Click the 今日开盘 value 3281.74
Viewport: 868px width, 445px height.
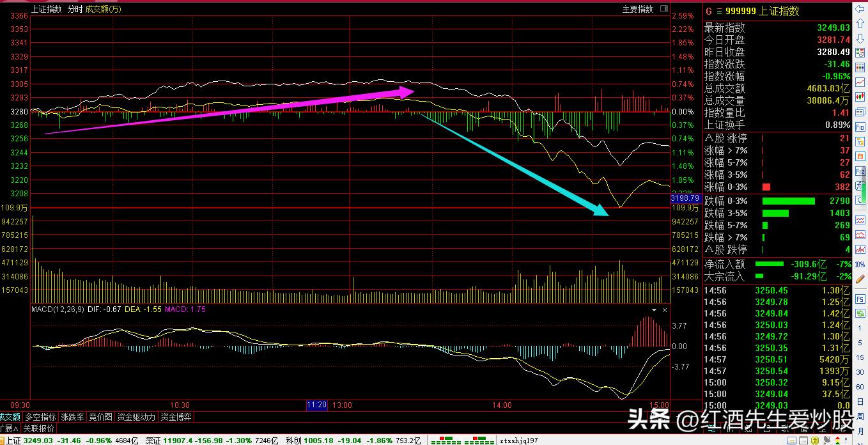(833, 40)
